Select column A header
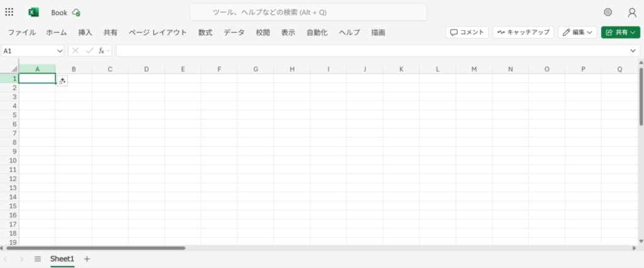The image size is (644, 268). coord(37,69)
